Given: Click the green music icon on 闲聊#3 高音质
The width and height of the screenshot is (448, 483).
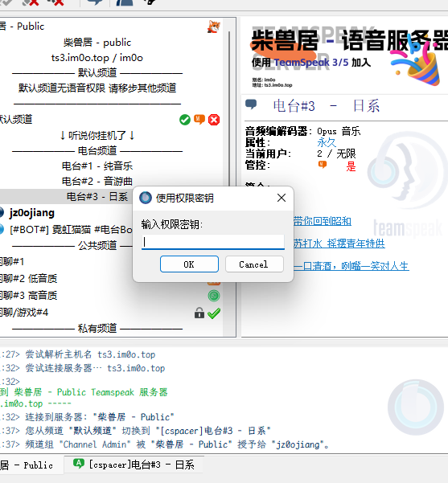Looking at the screenshot, I should [x=214, y=296].
